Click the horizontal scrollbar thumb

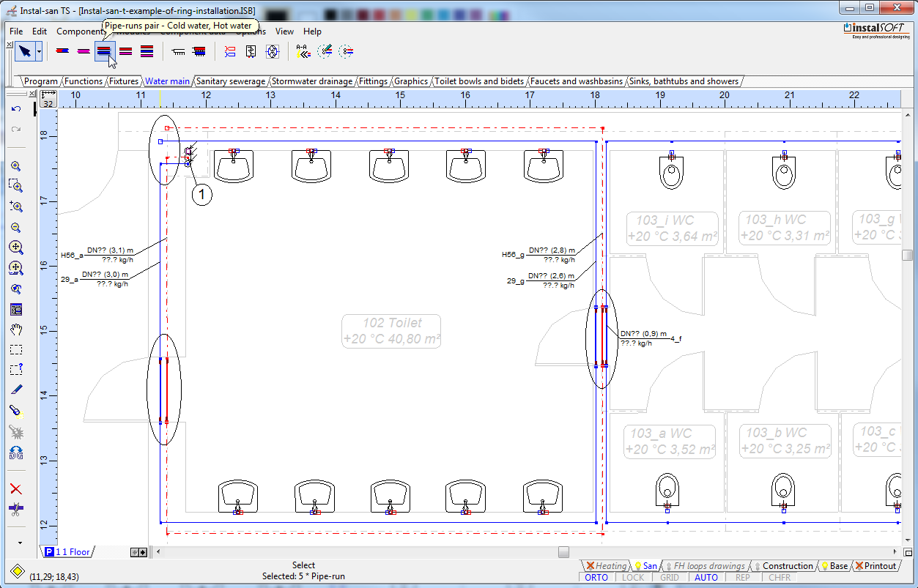563,552
